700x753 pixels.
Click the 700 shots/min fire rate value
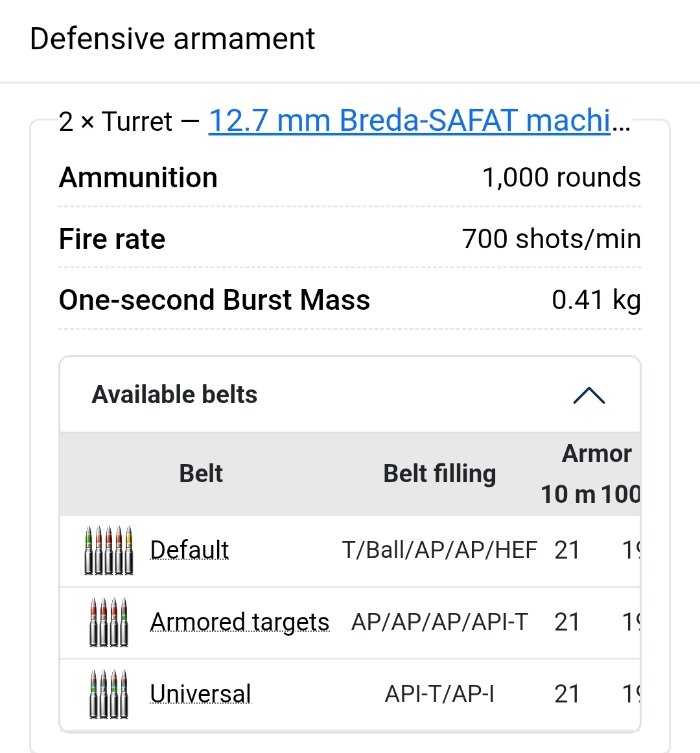[x=551, y=239]
